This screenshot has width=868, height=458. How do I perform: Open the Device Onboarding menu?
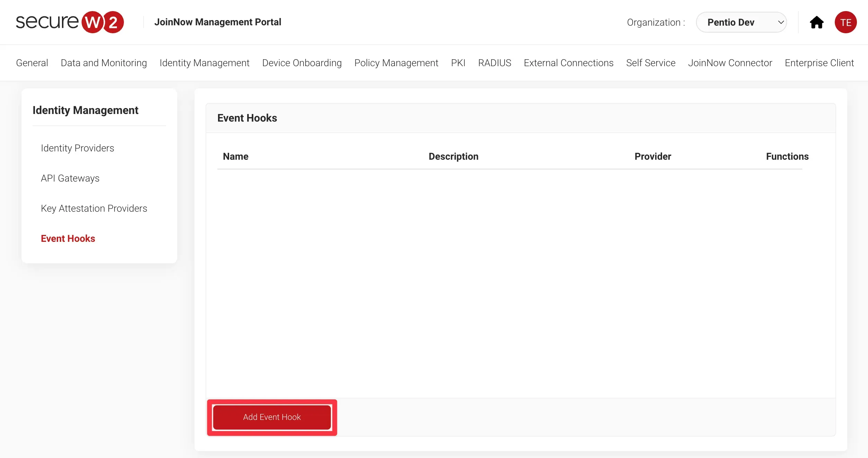tap(301, 63)
